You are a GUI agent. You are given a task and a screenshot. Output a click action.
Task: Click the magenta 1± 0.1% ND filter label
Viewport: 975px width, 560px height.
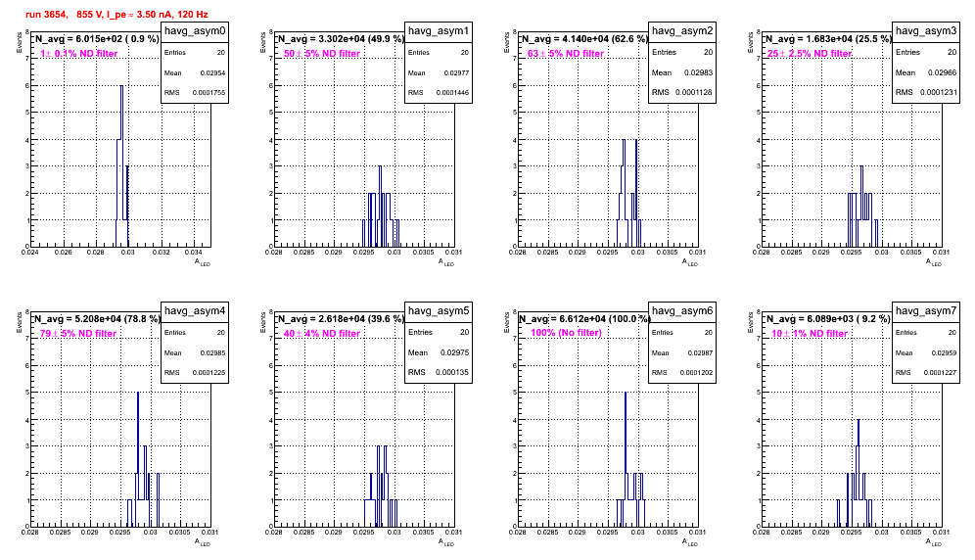[x=79, y=54]
